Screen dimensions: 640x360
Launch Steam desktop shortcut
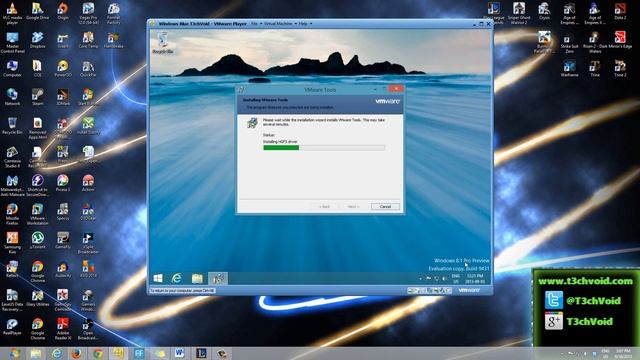point(38,97)
